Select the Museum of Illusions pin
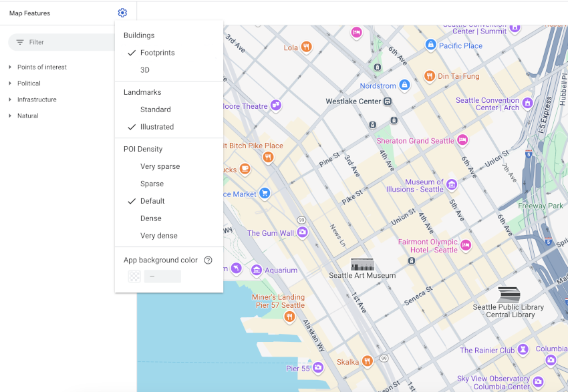This screenshot has height=392, width=568. (x=451, y=184)
